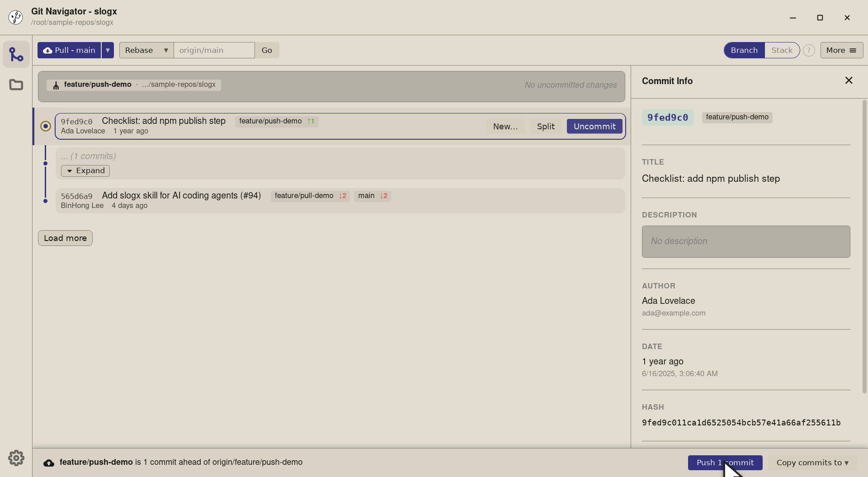Click New... on commit 9fed9c0
Screen dimensions: 868x477
coord(505,126)
